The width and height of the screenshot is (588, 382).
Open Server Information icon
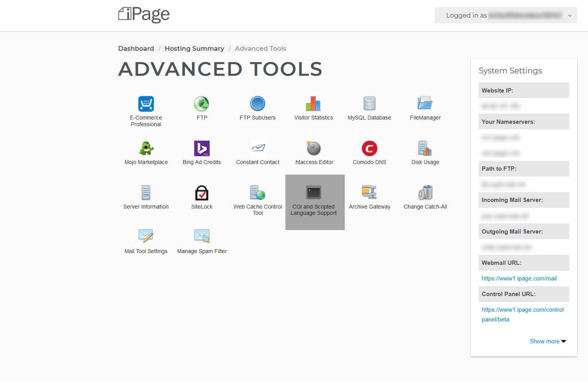(x=146, y=193)
